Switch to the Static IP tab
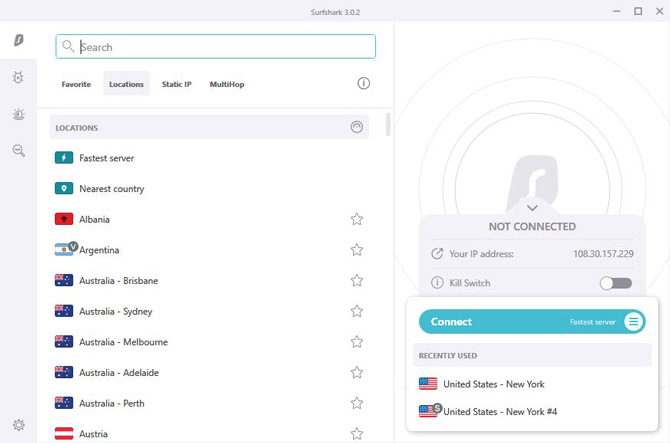The width and height of the screenshot is (670, 443). tap(176, 84)
